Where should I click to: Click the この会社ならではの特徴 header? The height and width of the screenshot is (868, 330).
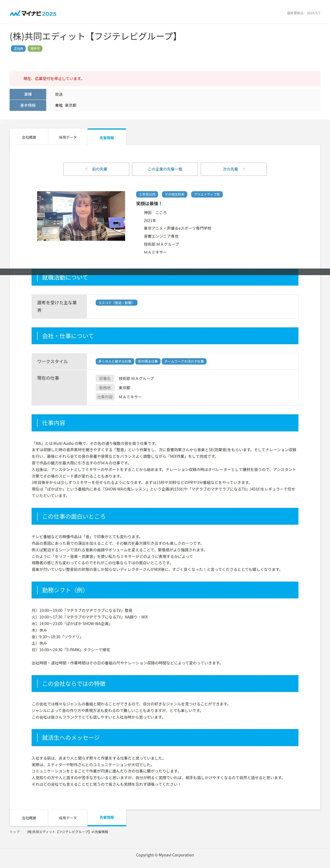165,684
